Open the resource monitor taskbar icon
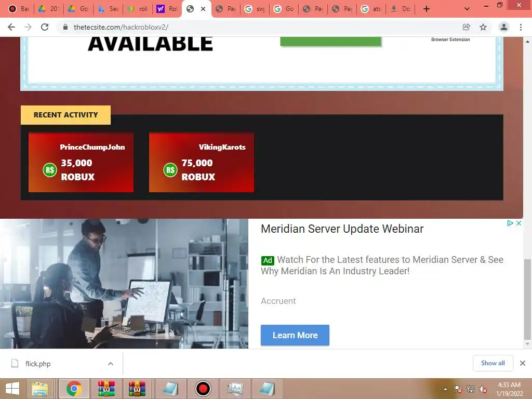The width and height of the screenshot is (532, 399). [235, 389]
